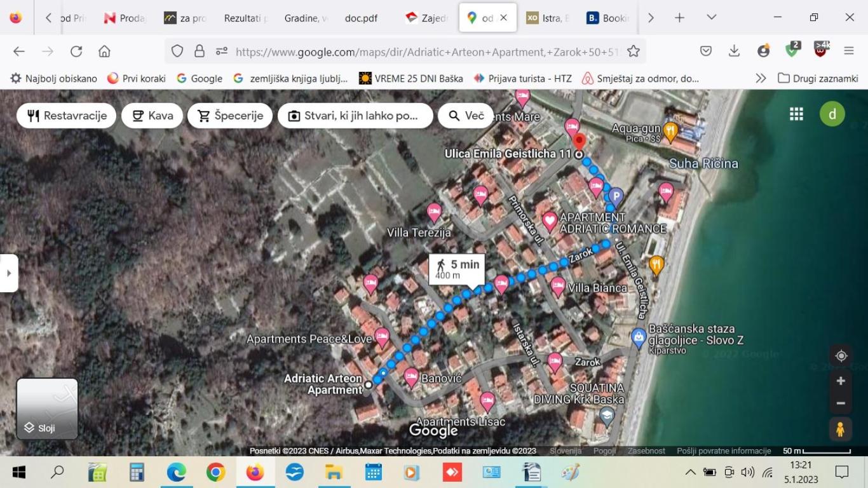Click the Apartments Peace&Love lodging pin
The height and width of the screenshot is (488, 868).
point(382,337)
